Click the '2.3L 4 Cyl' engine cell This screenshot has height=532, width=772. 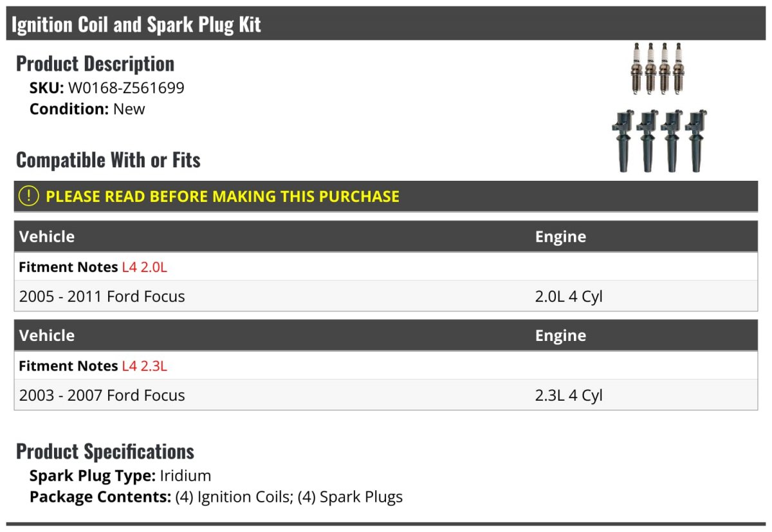(x=569, y=395)
